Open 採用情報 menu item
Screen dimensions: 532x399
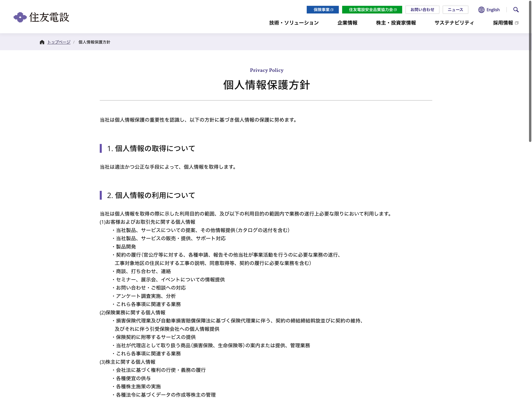(503, 23)
